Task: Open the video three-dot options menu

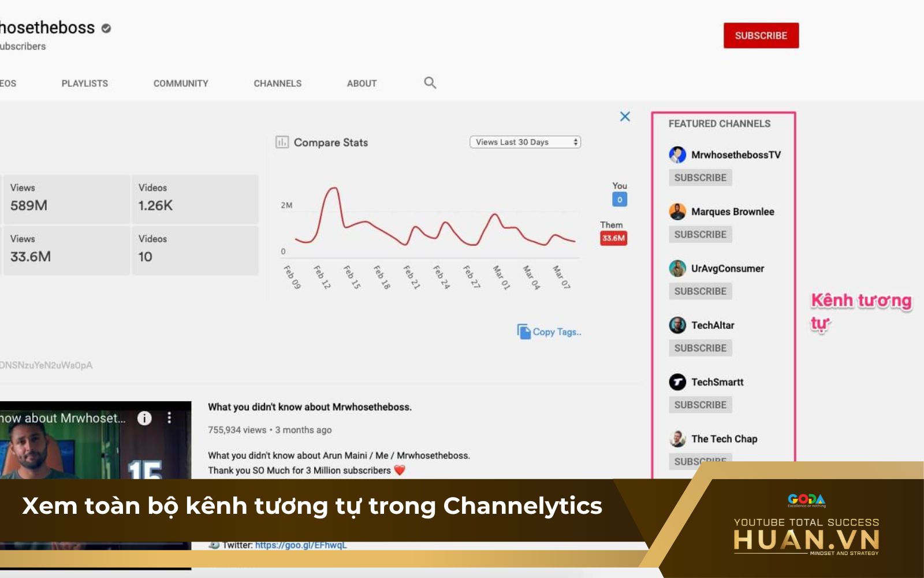Action: pyautogui.click(x=169, y=418)
